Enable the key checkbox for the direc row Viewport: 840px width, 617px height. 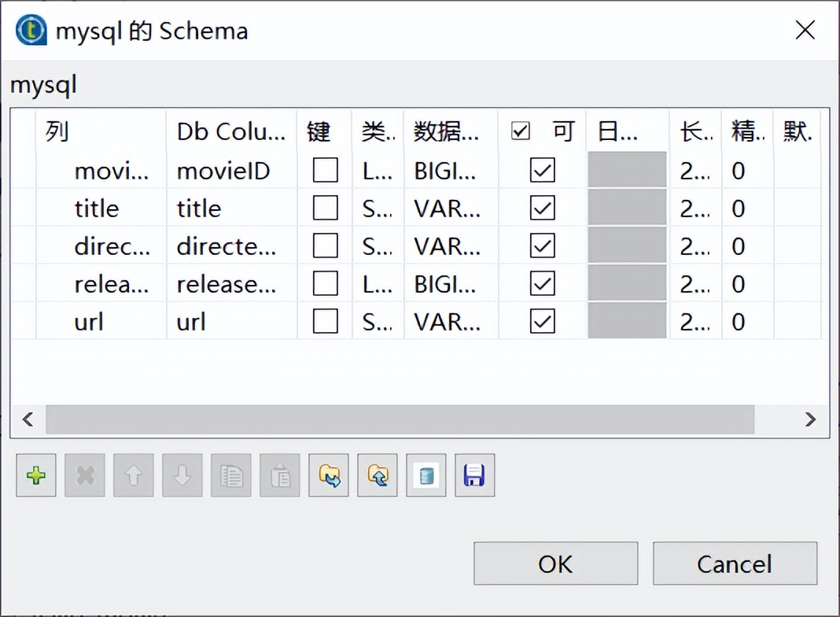coord(325,246)
